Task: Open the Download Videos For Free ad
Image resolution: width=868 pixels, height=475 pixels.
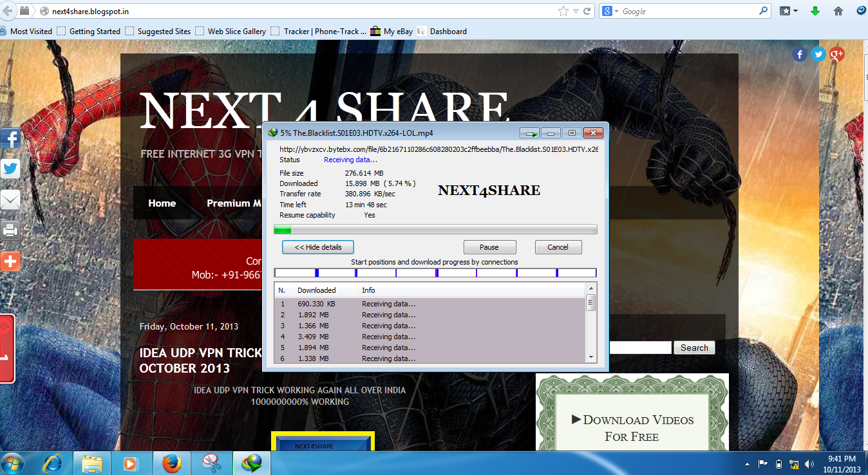Action: [x=632, y=427]
